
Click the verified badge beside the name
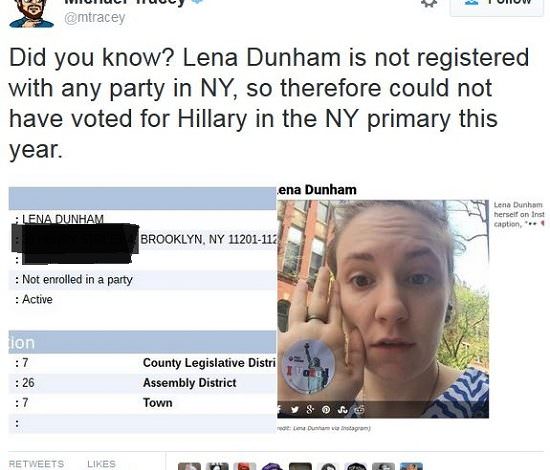pyautogui.click(x=198, y=2)
